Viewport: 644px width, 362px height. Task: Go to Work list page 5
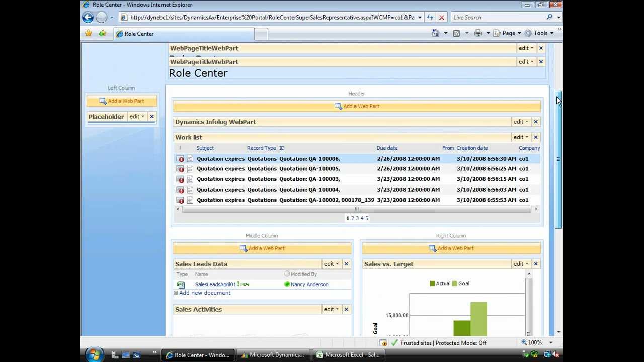pyautogui.click(x=367, y=218)
